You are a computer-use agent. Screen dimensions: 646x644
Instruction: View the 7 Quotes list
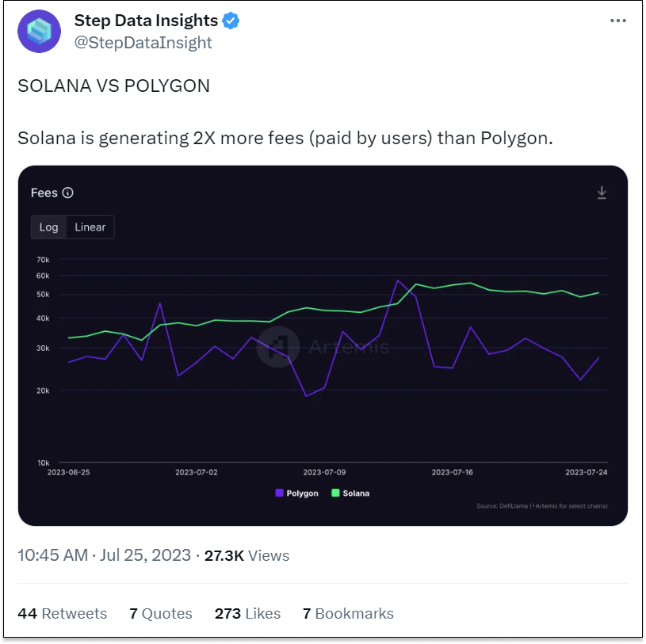pos(161,614)
